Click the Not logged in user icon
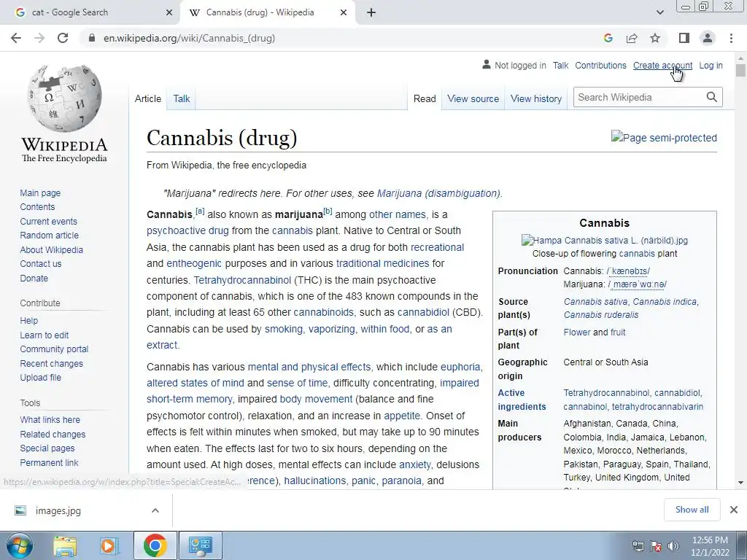Viewport: 747px width, 560px height. click(x=486, y=64)
